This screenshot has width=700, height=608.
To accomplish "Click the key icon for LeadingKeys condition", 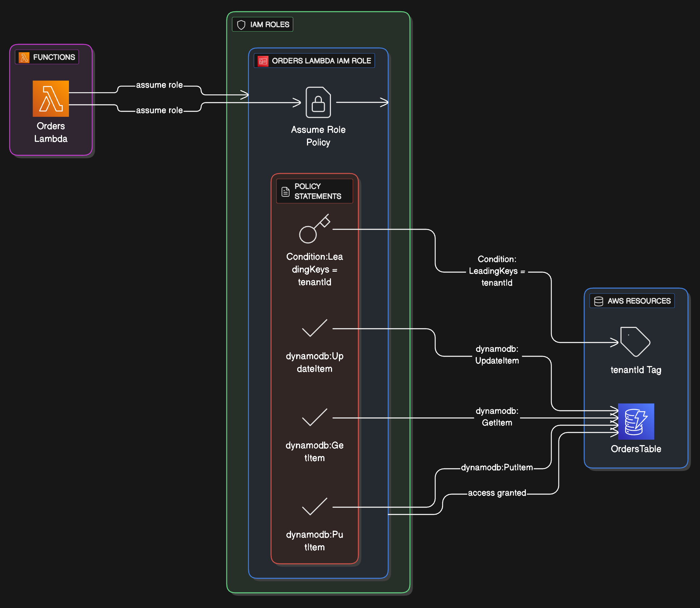I will [314, 229].
